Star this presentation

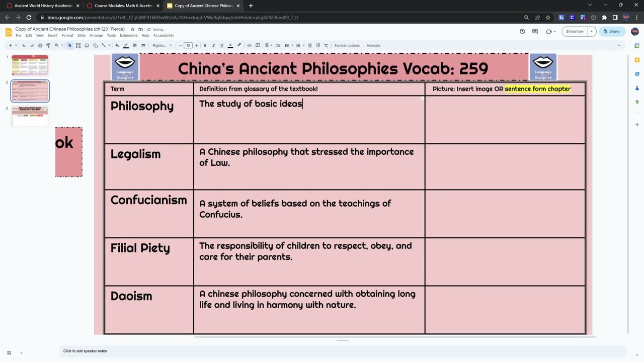click(132, 29)
